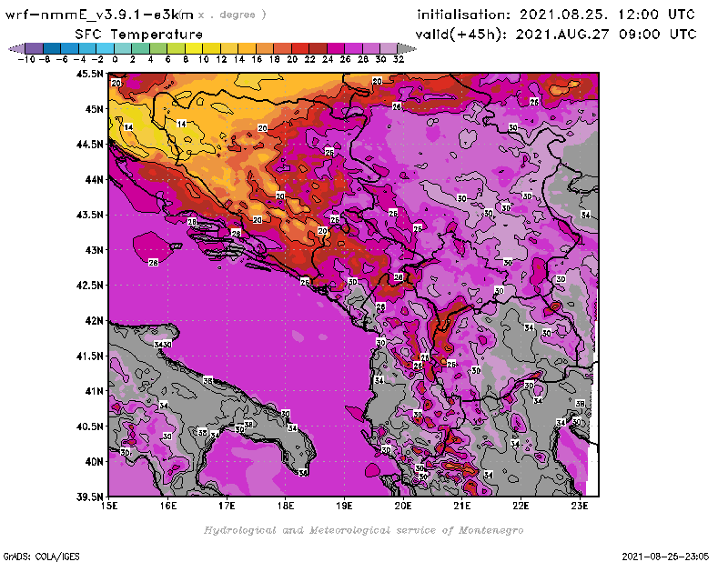
Task: Click the 40.5N latitude label
Action: coord(89,427)
